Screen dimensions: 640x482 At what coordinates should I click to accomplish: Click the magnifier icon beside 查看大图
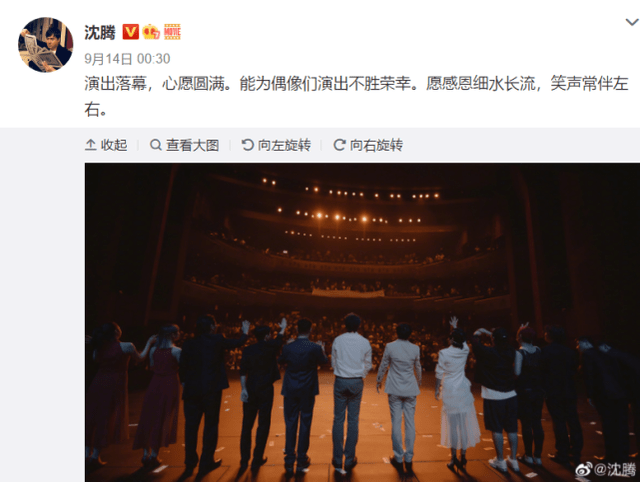click(x=156, y=144)
